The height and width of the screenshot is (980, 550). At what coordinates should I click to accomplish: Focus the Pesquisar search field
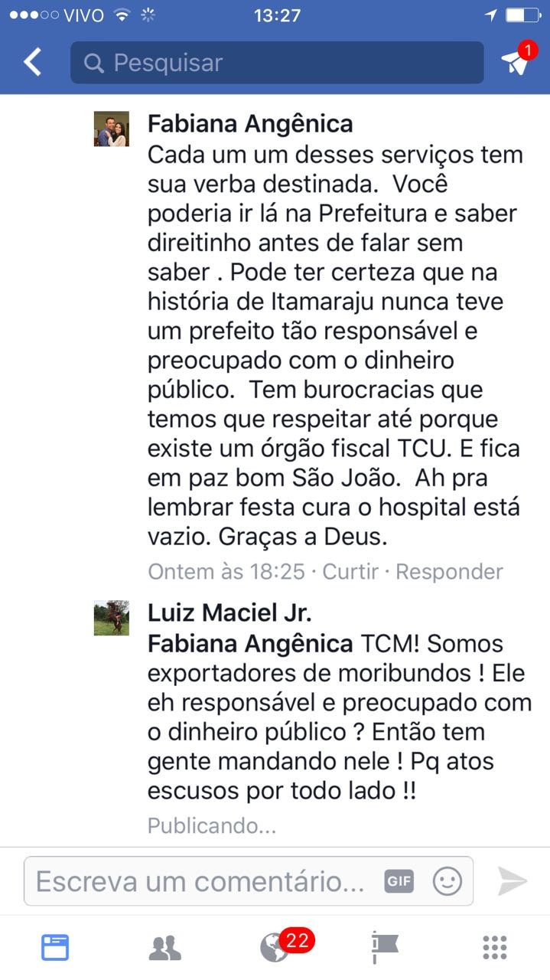(277, 62)
